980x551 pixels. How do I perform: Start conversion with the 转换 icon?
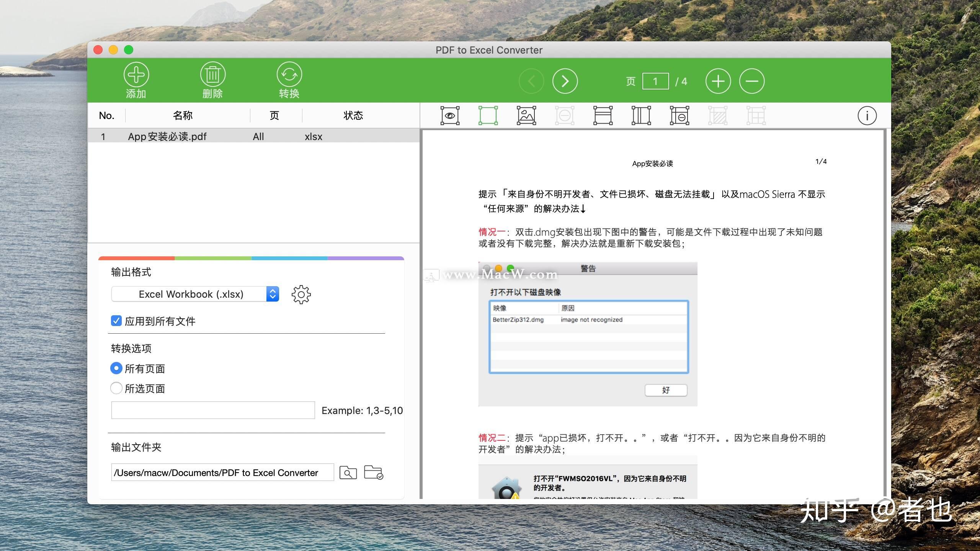click(289, 75)
